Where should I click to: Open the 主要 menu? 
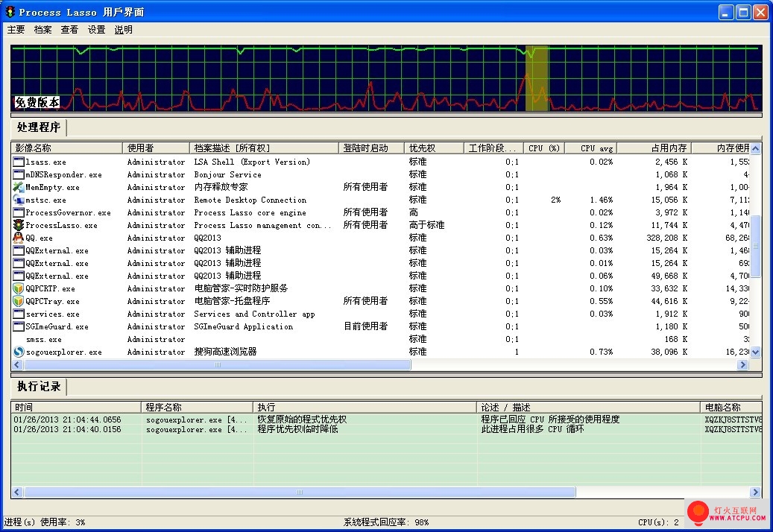point(16,30)
